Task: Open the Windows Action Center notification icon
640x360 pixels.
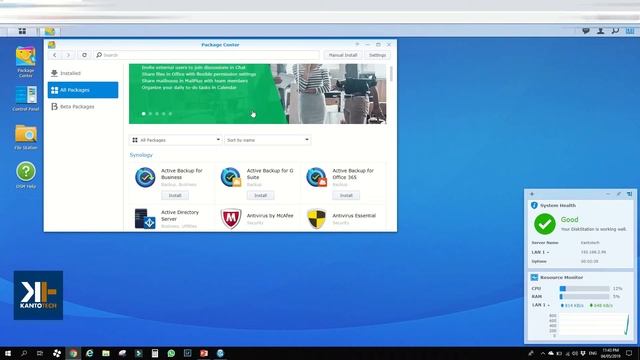Action: click(629, 353)
